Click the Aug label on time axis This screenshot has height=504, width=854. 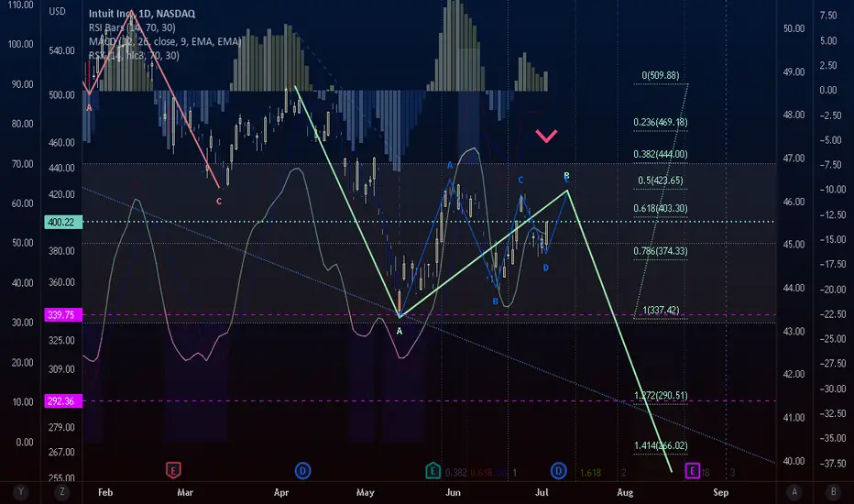tap(625, 492)
